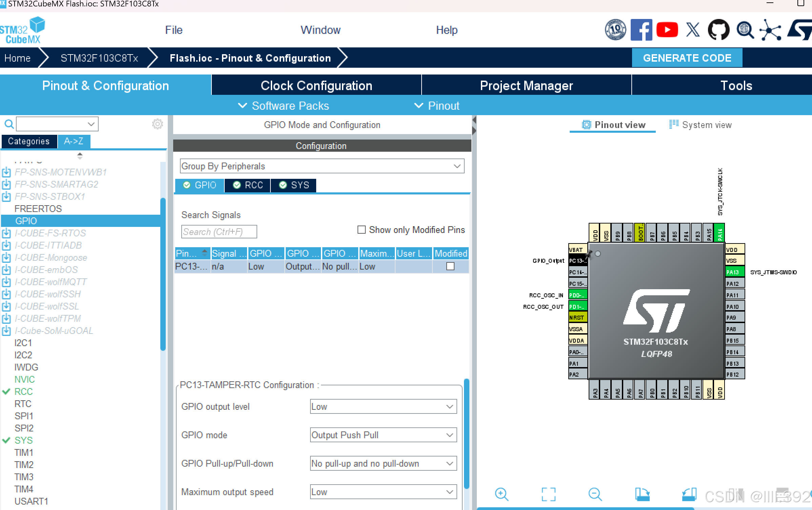Open ST YouTube channel icon
The image size is (812, 510).
(667, 30)
